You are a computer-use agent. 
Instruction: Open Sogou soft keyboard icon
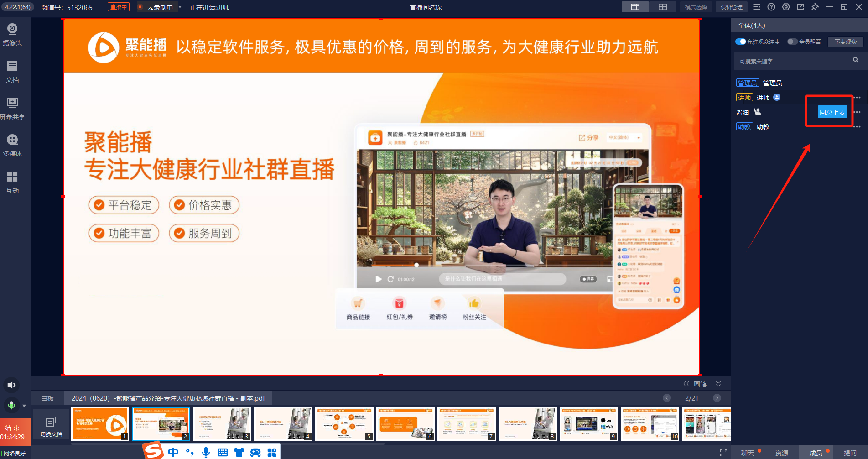pos(223,453)
